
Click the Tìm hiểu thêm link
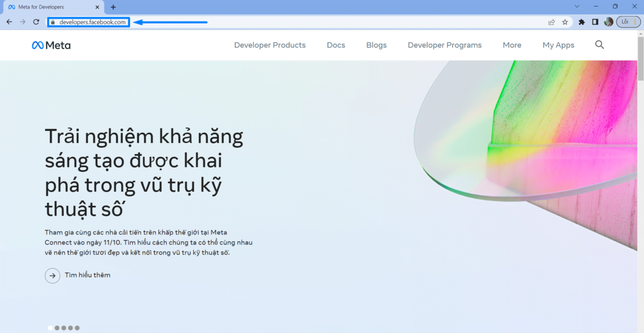tap(87, 275)
